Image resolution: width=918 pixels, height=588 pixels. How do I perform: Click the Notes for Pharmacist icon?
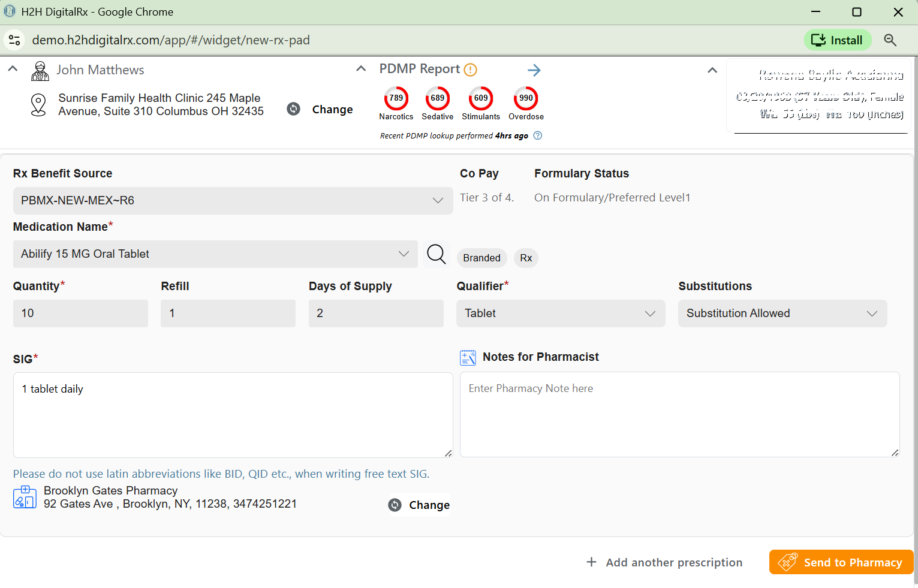468,358
